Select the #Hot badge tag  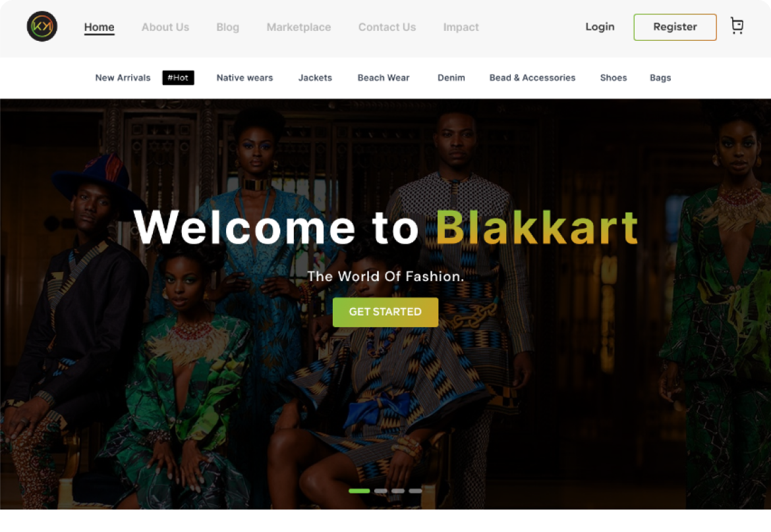178,78
